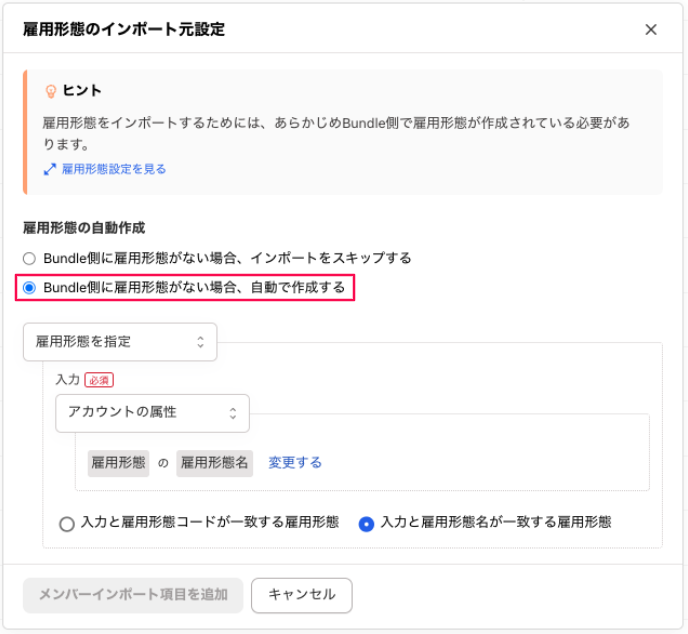Image resolution: width=688 pixels, height=634 pixels.
Task: Choose match by 雇用形態コード radio button
Action: tap(67, 523)
